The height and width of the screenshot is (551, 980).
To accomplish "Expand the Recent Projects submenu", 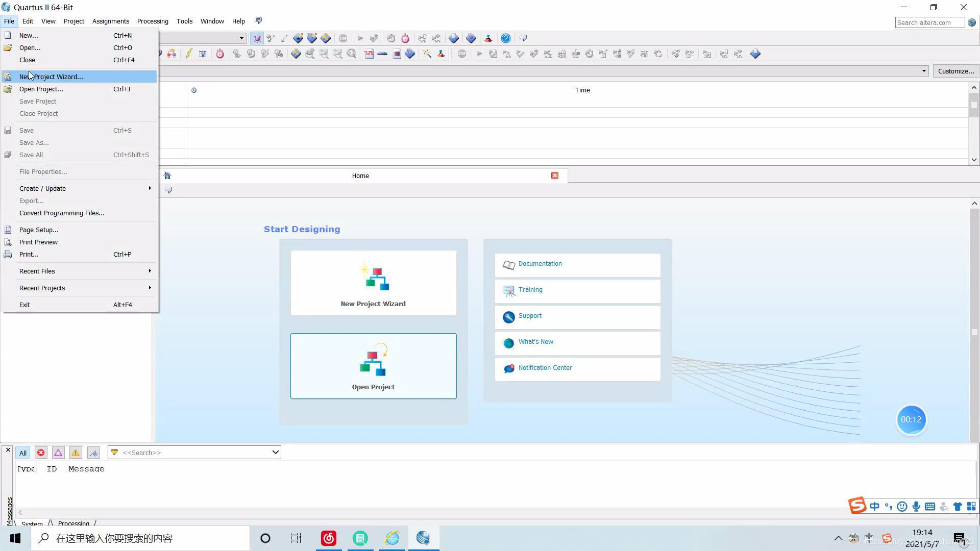I will point(79,288).
